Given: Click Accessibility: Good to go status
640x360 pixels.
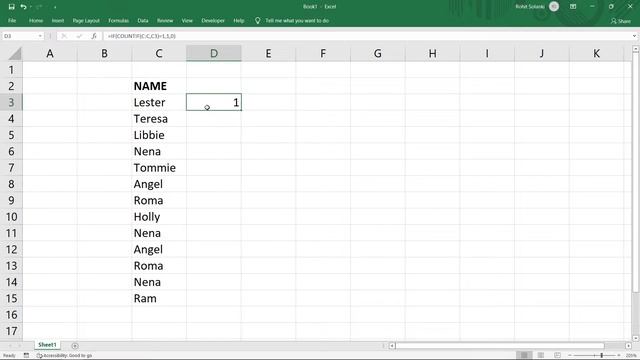Looking at the screenshot, I should (64, 356).
